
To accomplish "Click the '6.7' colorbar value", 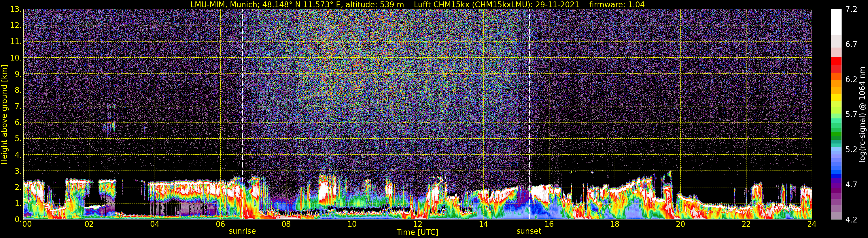I will tap(851, 44).
